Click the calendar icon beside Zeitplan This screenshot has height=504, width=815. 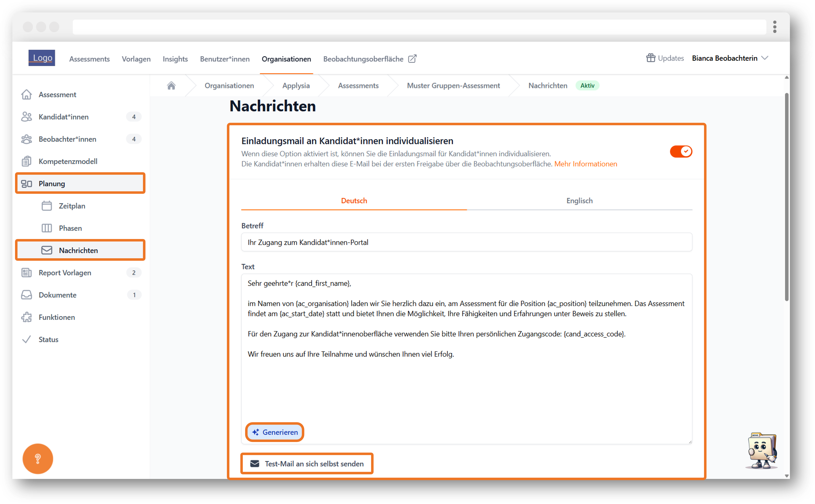click(47, 206)
